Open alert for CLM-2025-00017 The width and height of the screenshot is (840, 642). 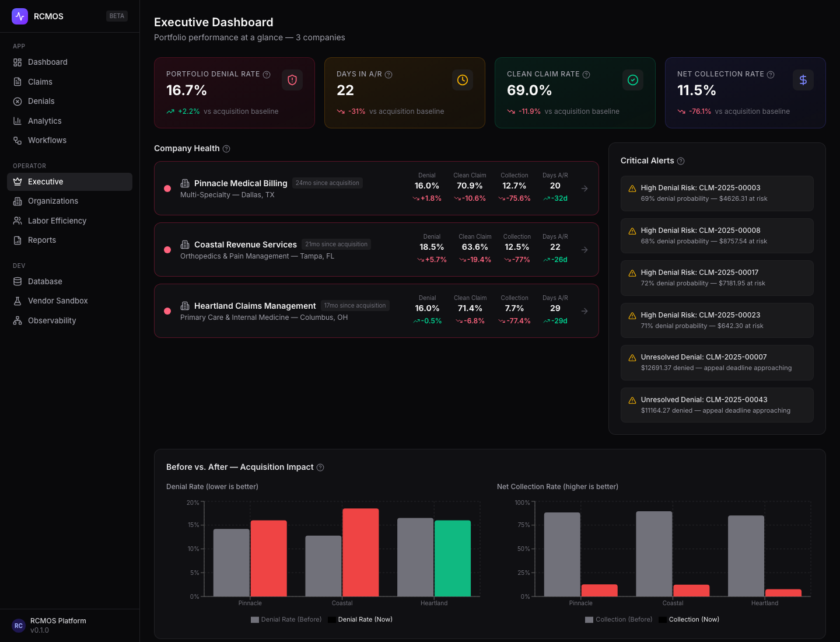(717, 278)
